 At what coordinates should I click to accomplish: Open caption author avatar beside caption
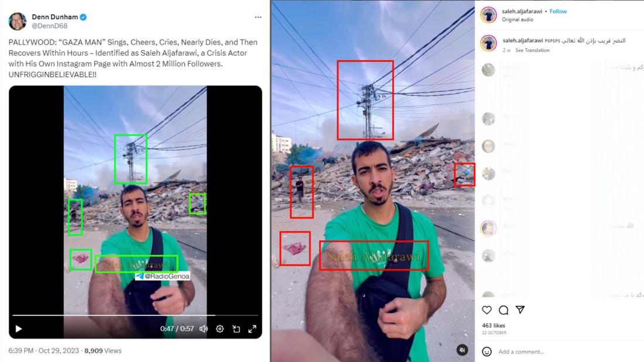tap(488, 43)
